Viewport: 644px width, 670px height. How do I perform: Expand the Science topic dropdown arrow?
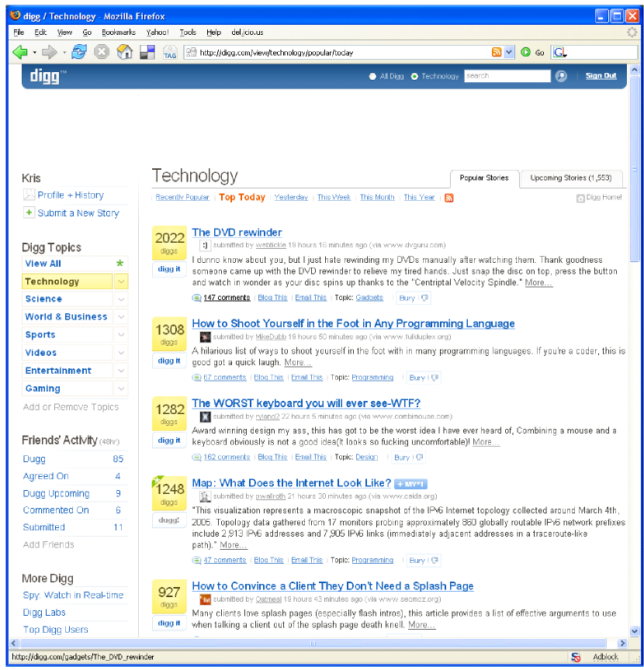pyautogui.click(x=121, y=299)
